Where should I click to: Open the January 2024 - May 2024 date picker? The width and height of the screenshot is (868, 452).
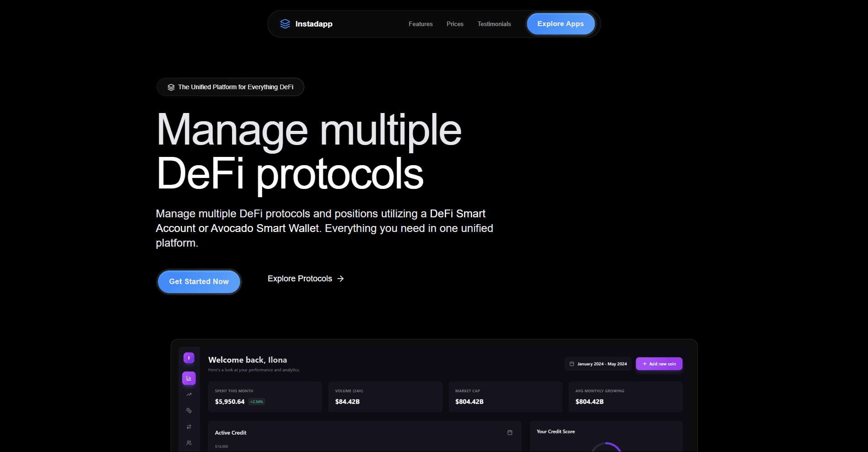[598, 364]
